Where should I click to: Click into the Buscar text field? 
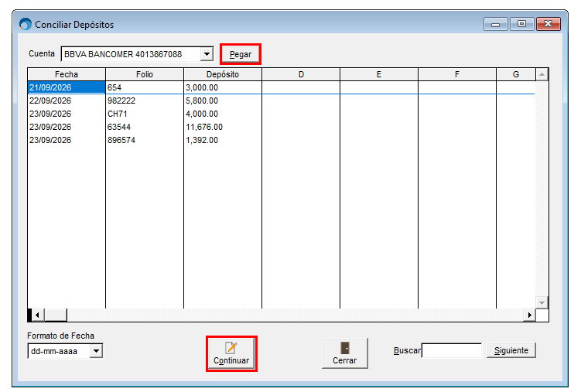pos(452,350)
